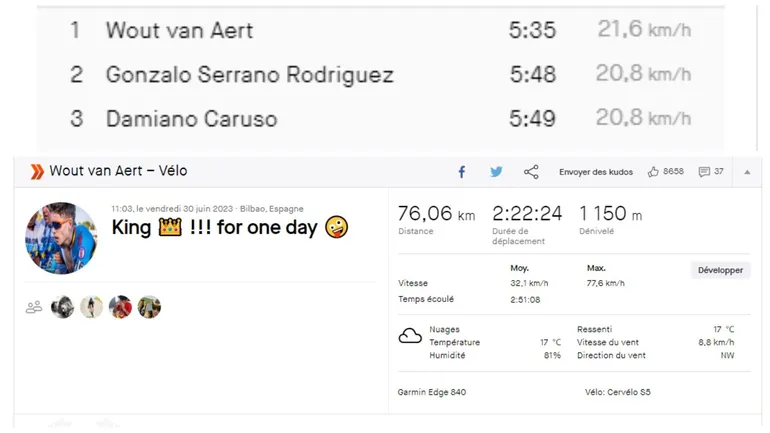Expand stats with the Développer button
This screenshot has width=770, height=433.
(720, 270)
